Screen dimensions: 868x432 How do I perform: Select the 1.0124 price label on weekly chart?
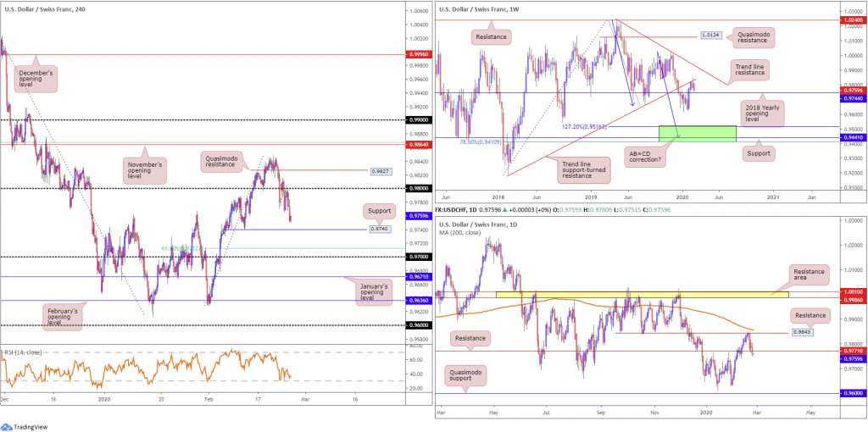710,36
